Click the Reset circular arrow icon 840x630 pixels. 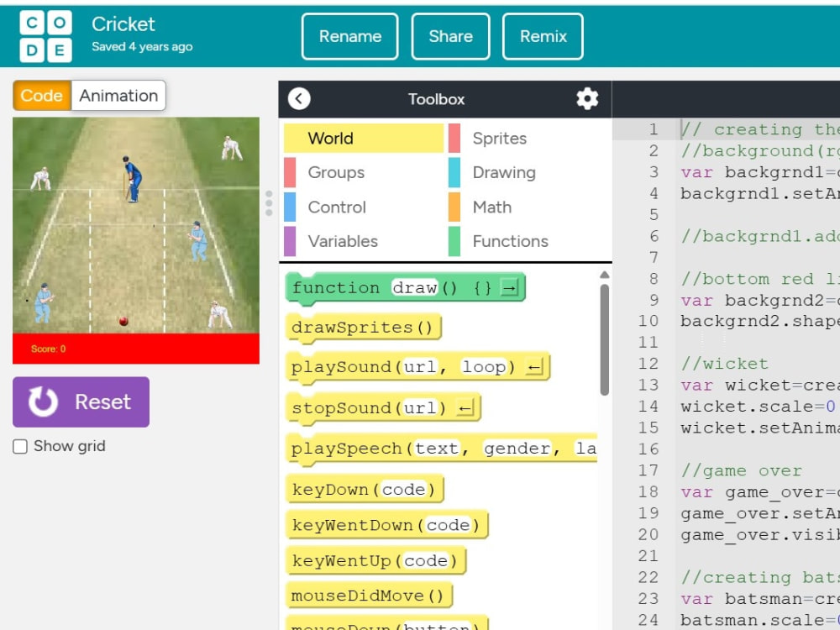click(43, 402)
